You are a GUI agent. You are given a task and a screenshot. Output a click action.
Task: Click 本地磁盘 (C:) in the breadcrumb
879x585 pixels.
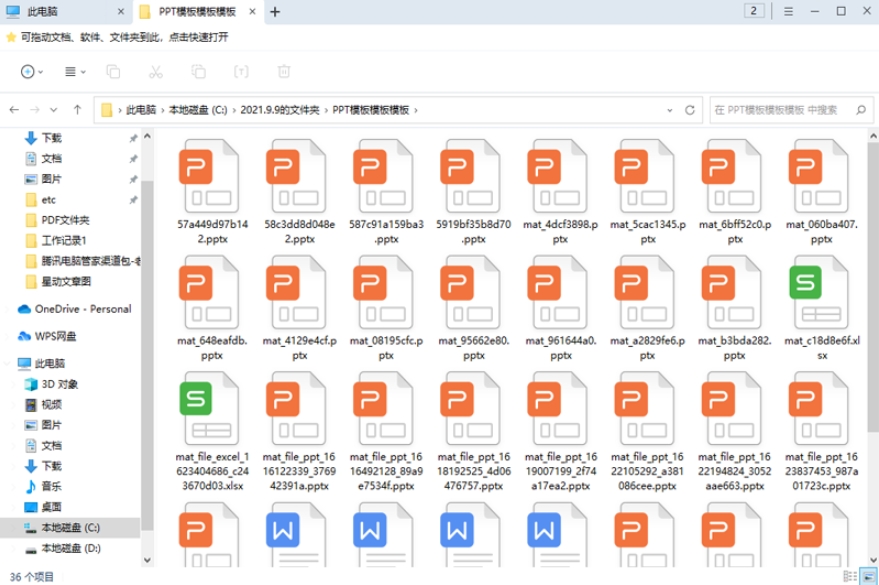(x=198, y=110)
